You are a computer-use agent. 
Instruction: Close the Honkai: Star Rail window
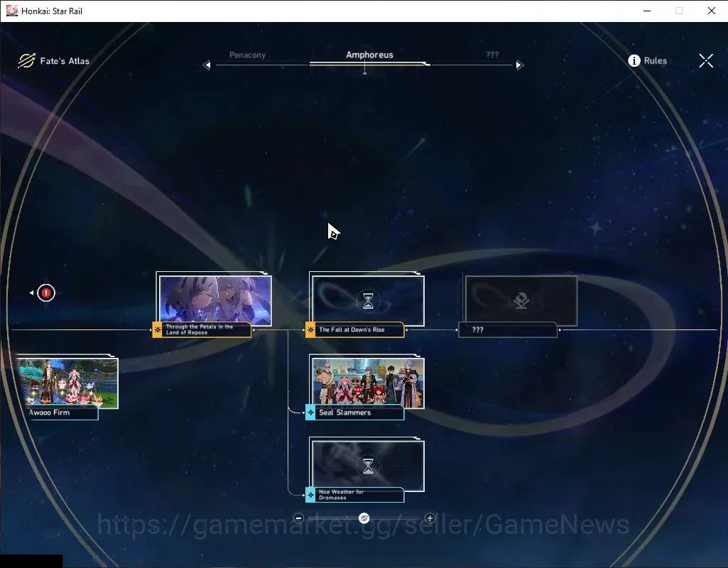(x=711, y=11)
